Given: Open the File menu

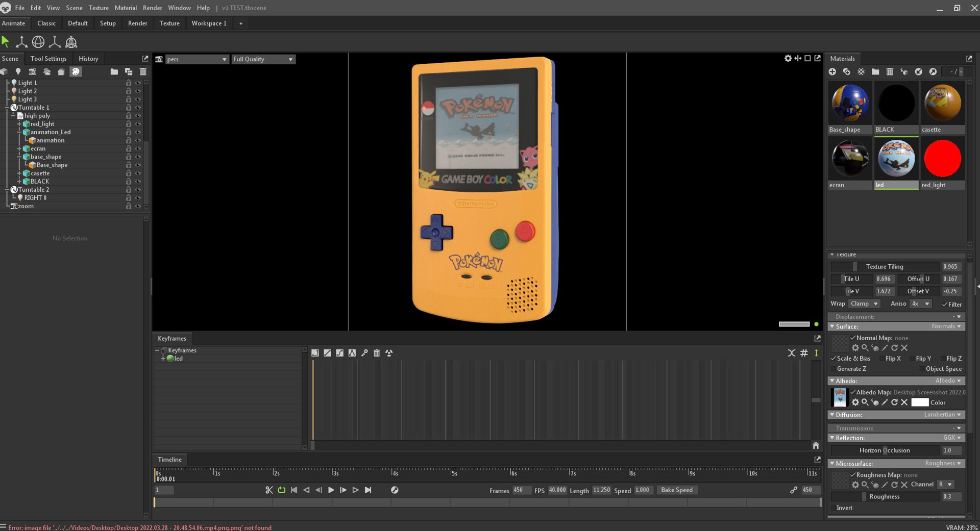Looking at the screenshot, I should 19,8.
